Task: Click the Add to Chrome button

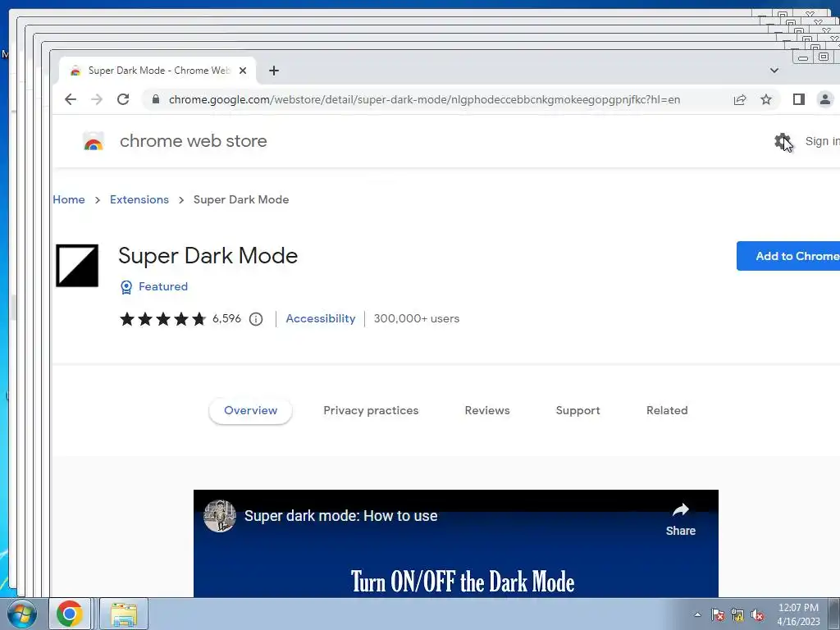Action: click(788, 256)
